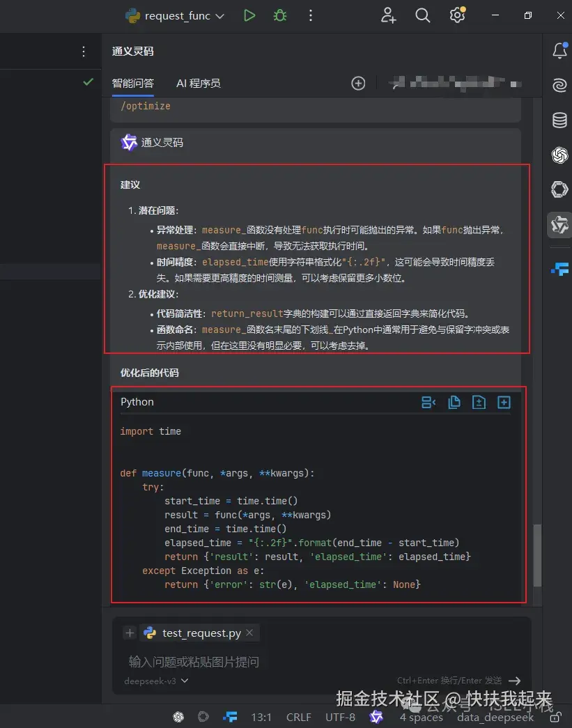This screenshot has width=572, height=728.
Task: Click the 函数命名 bullet label
Action: 175,330
